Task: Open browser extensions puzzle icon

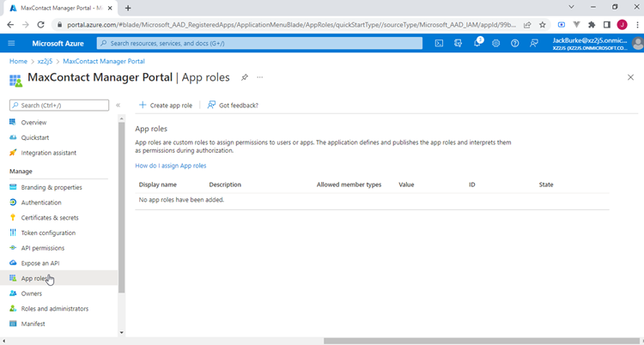Action: click(592, 25)
